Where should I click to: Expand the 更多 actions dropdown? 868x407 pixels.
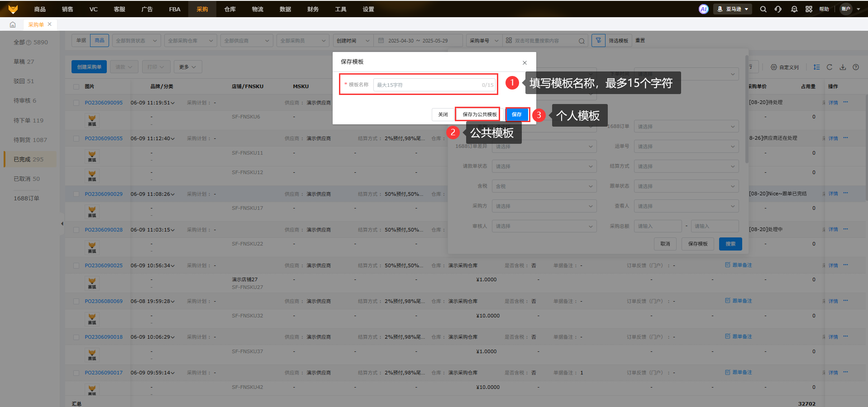[x=187, y=67]
